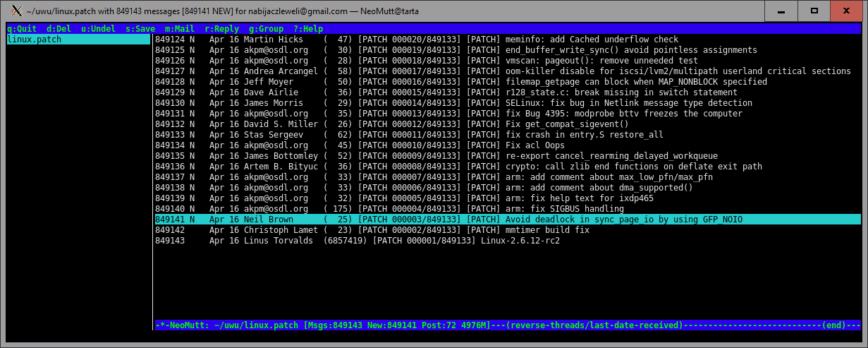Maximize the NeoMutt terminal window
The image size is (868, 348).
click(x=814, y=11)
